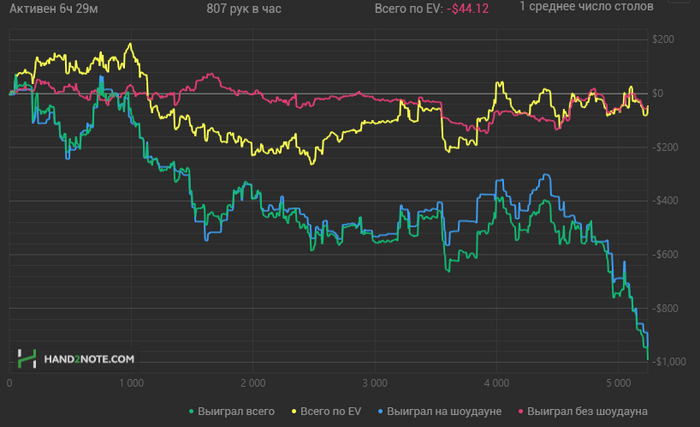Click '1 среднее число столов' stat

(x=586, y=7)
